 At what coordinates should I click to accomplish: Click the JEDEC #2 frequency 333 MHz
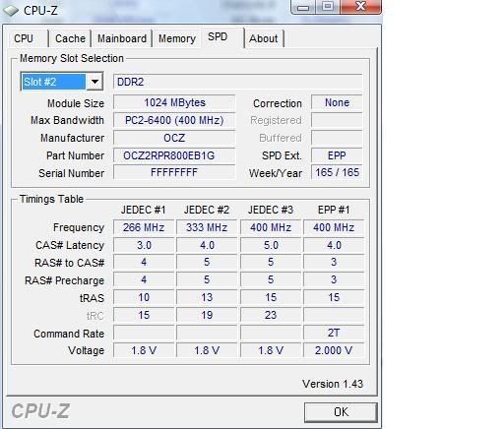click(207, 227)
